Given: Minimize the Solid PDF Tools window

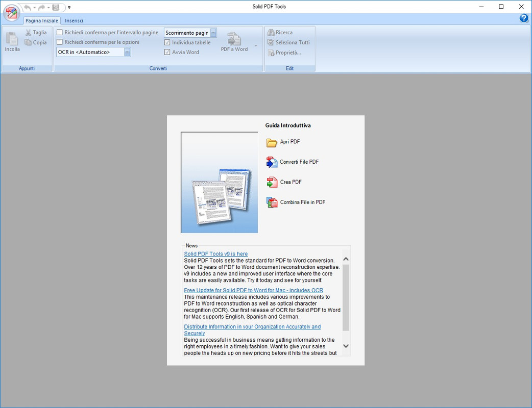Looking at the screenshot, I should pos(481,7).
